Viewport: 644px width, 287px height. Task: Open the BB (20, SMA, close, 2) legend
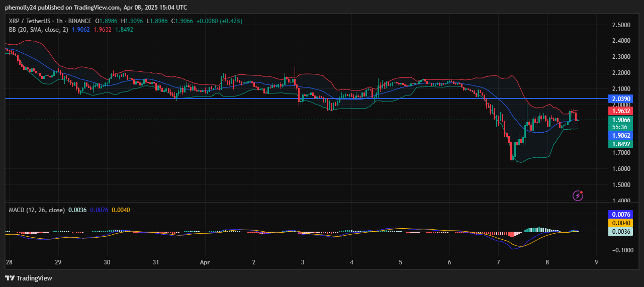tap(38, 30)
